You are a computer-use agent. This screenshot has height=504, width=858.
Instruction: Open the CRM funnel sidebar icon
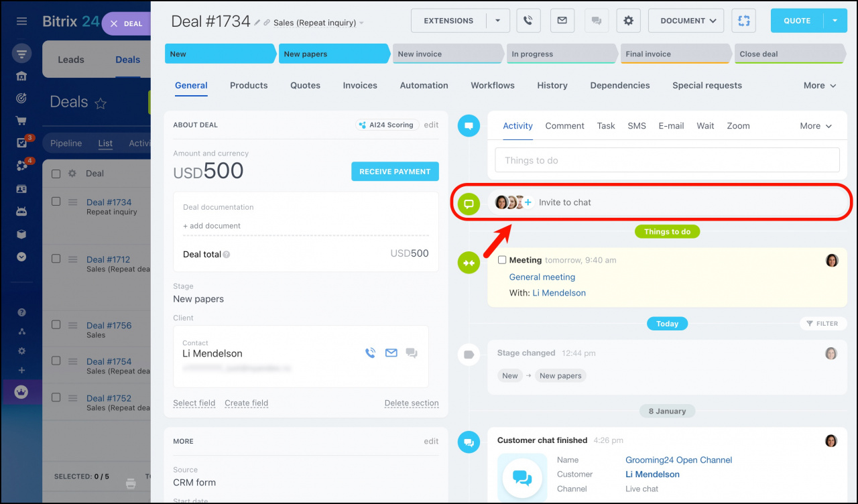[x=21, y=54]
